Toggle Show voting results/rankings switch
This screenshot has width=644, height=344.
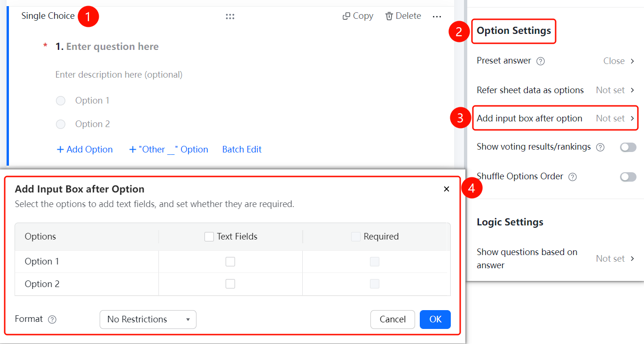point(628,147)
